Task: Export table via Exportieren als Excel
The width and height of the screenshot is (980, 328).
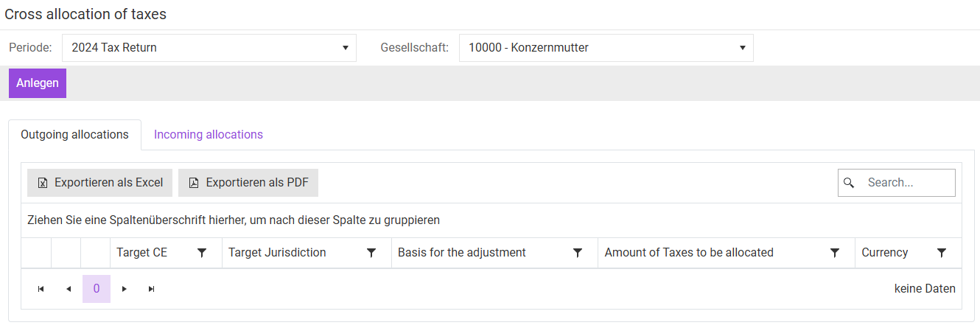Action: 100,183
